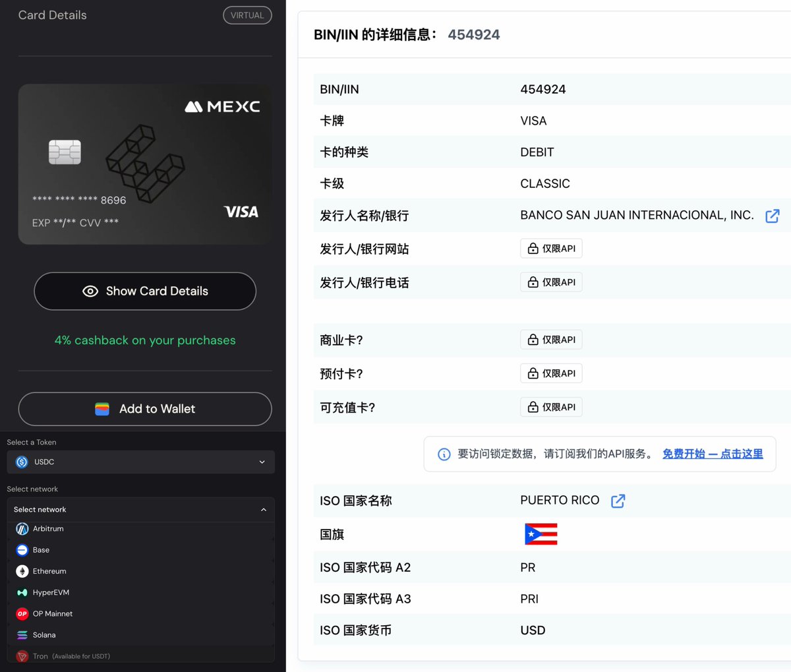Select HyperEVM network option
The width and height of the screenshot is (791, 672).
tap(140, 592)
